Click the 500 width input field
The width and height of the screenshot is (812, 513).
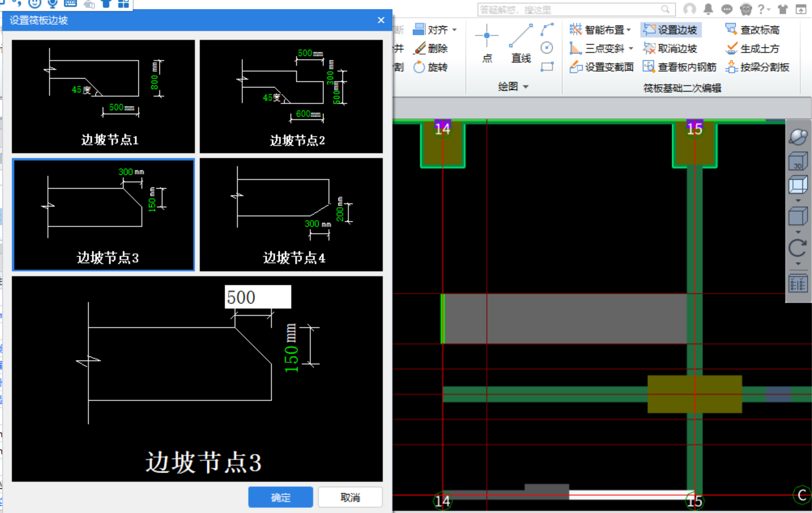click(x=258, y=297)
